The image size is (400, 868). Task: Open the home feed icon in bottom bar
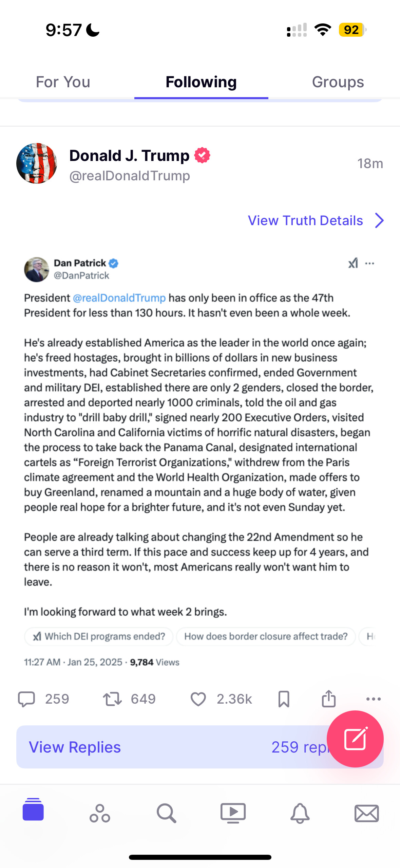[33, 810]
